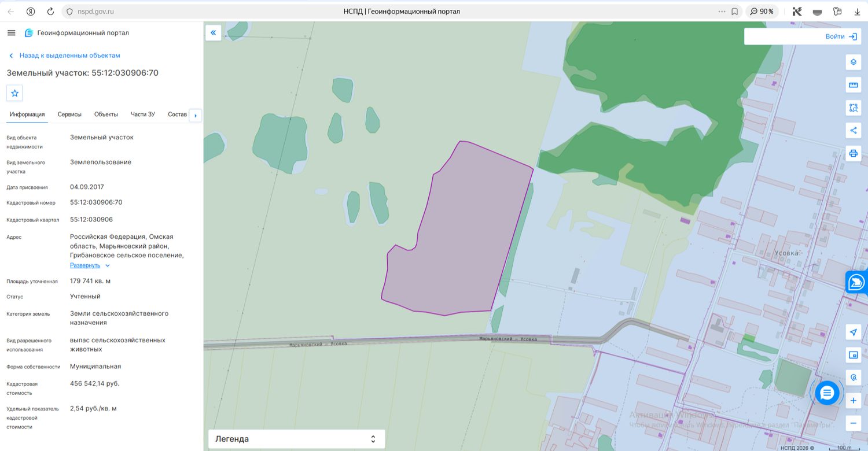
Task: Select the Информация tab
Action: pyautogui.click(x=27, y=114)
